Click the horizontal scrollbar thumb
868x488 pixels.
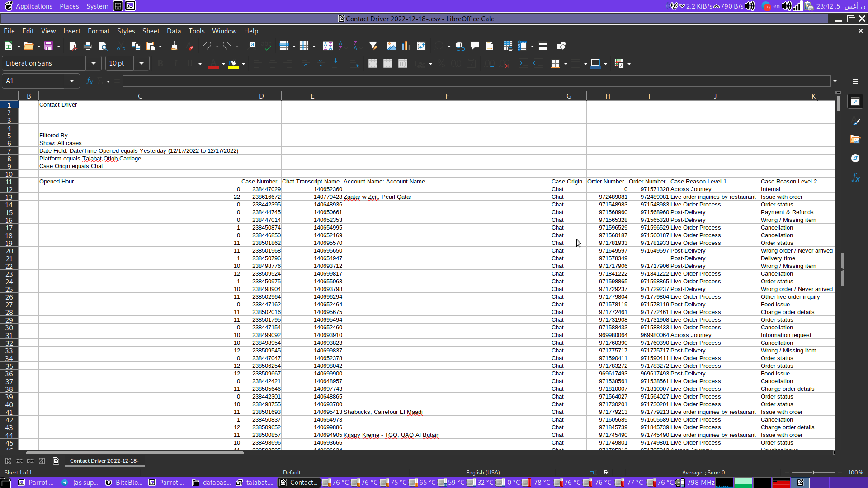coord(135,452)
